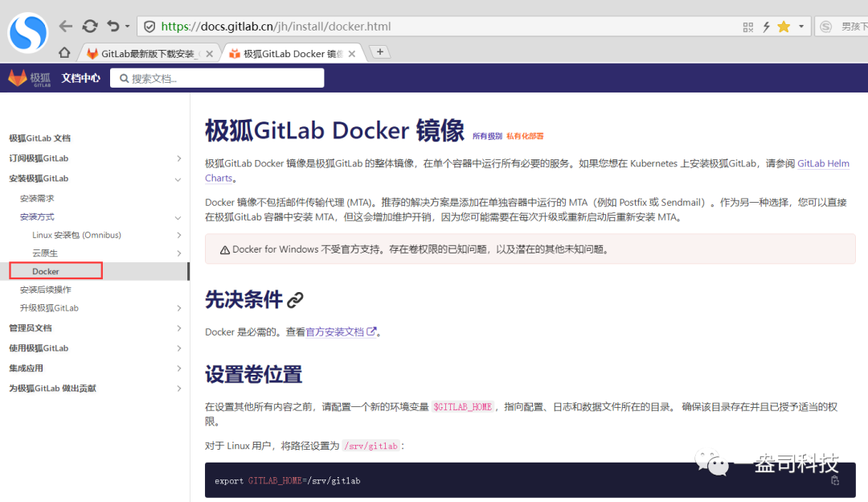Click the lightning speed mode icon
Image resolution: width=868 pixels, height=502 pixels.
tap(766, 27)
